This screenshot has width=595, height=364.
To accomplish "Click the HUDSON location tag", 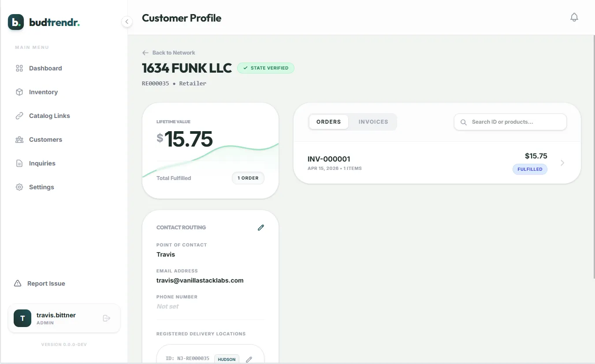I will click(x=227, y=359).
